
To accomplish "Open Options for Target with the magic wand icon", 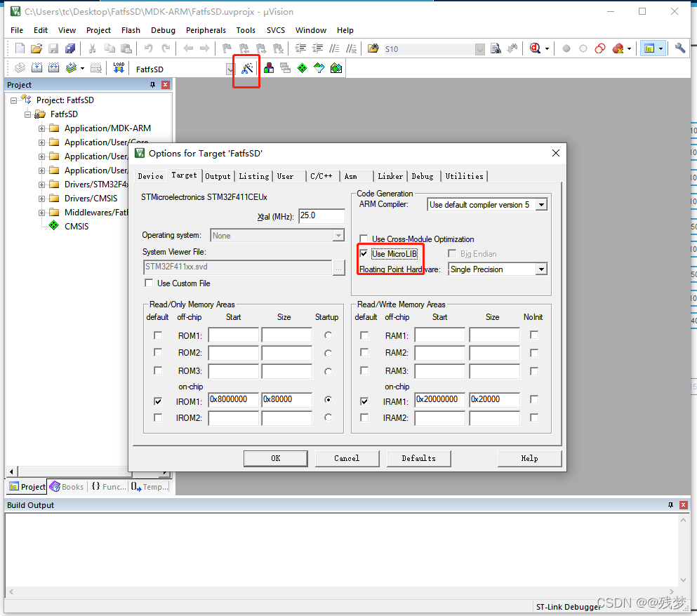I will point(246,67).
